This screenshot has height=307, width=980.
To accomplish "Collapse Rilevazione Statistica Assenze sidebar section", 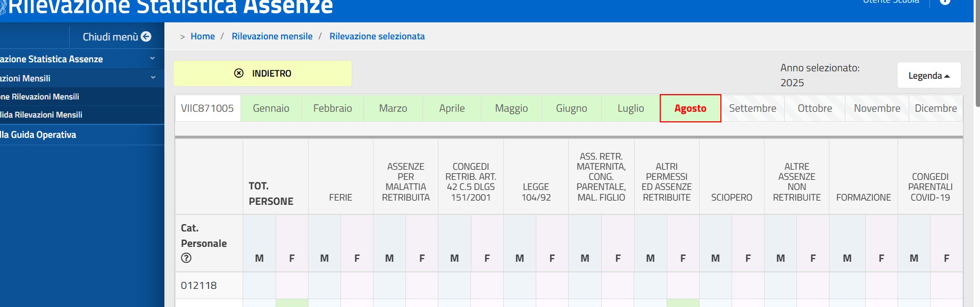I will [x=152, y=59].
